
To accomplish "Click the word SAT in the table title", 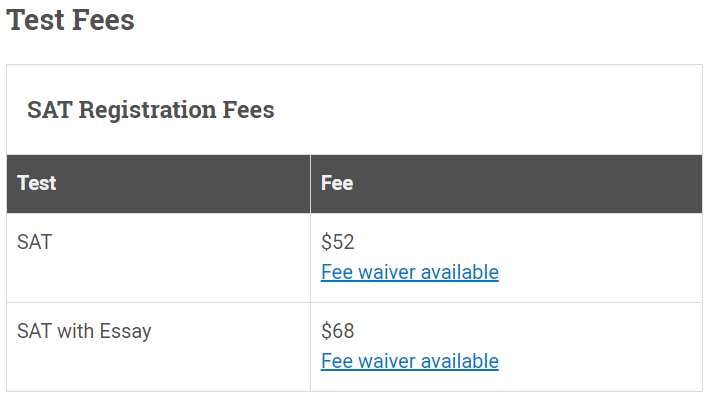I will click(50, 110).
